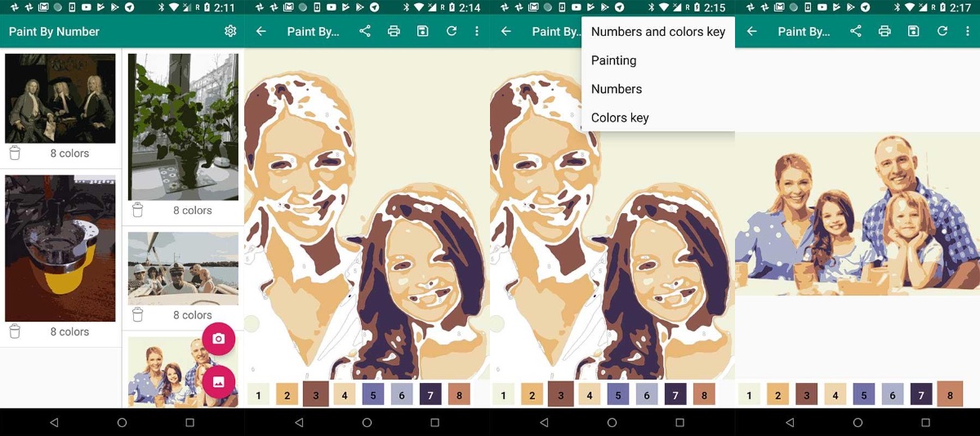Select the 'Numbers' menu entry

pos(616,89)
